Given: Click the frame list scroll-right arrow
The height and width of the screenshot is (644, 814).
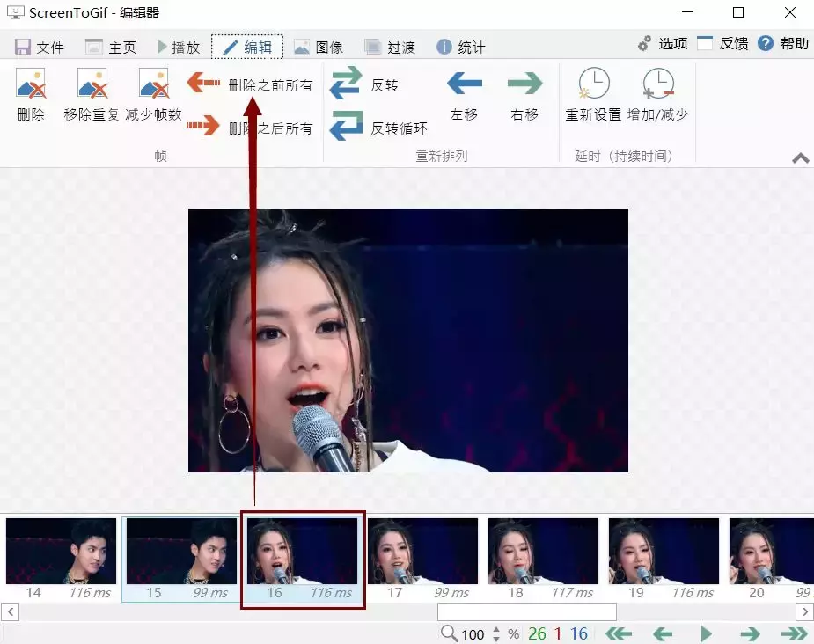Looking at the screenshot, I should click(804, 611).
